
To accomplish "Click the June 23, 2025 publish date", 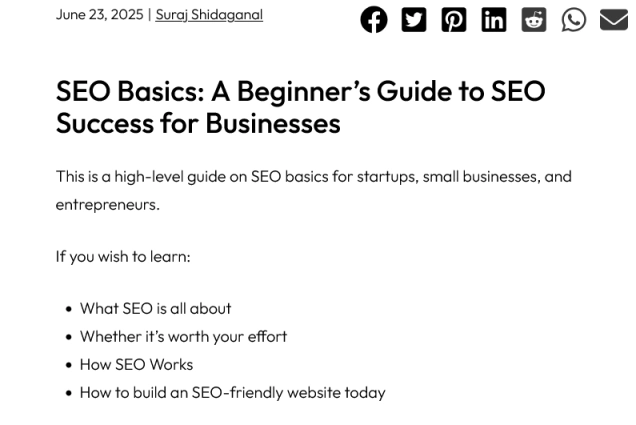I will click(x=99, y=15).
